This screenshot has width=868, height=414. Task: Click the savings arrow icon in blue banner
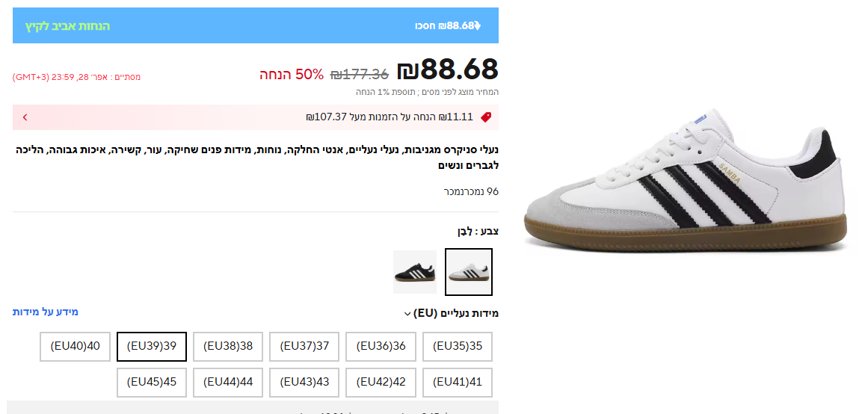click(x=478, y=26)
